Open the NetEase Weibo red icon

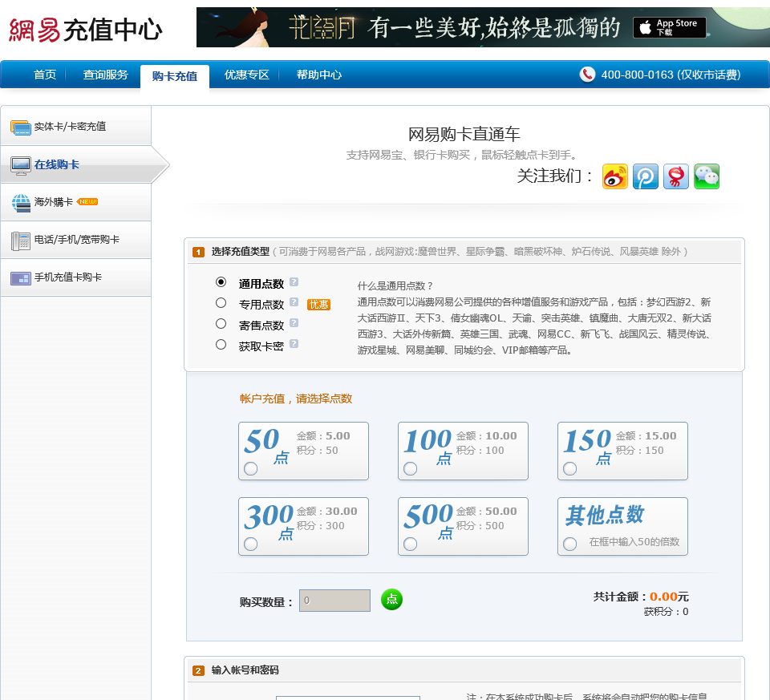click(675, 176)
